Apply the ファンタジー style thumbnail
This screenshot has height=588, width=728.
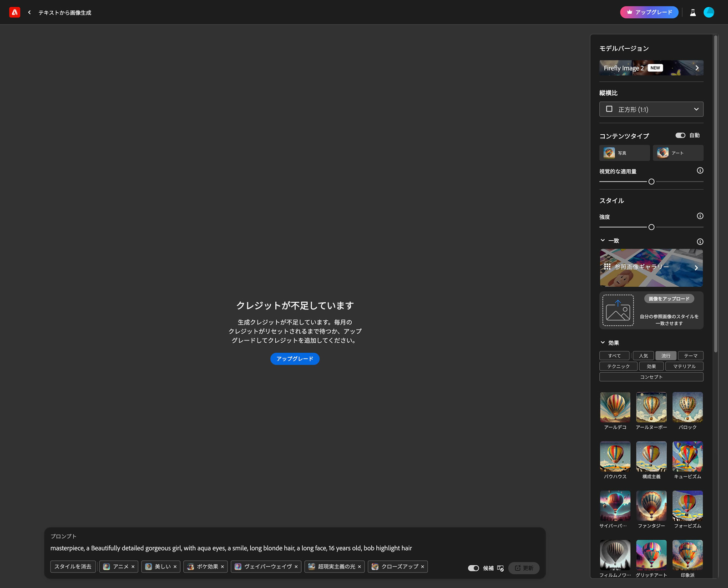tap(651, 506)
